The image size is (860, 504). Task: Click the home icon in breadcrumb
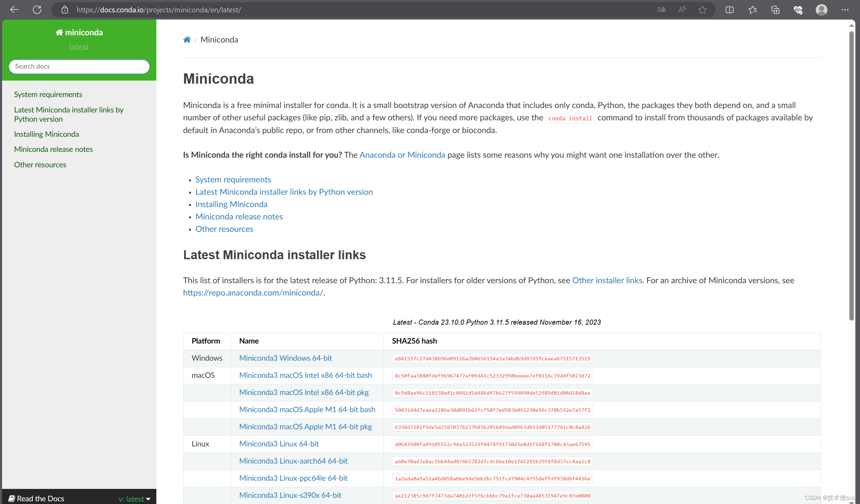pyautogui.click(x=187, y=40)
